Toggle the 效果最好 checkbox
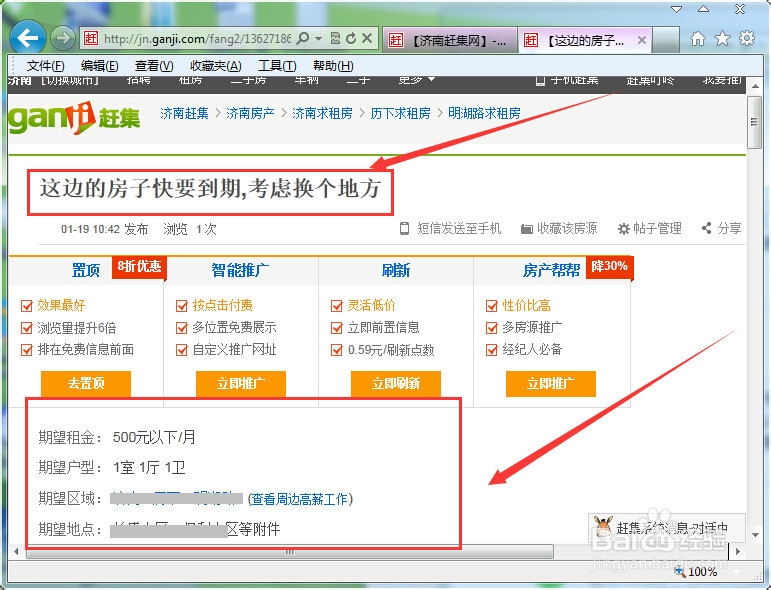This screenshot has width=771, height=590. point(27,306)
